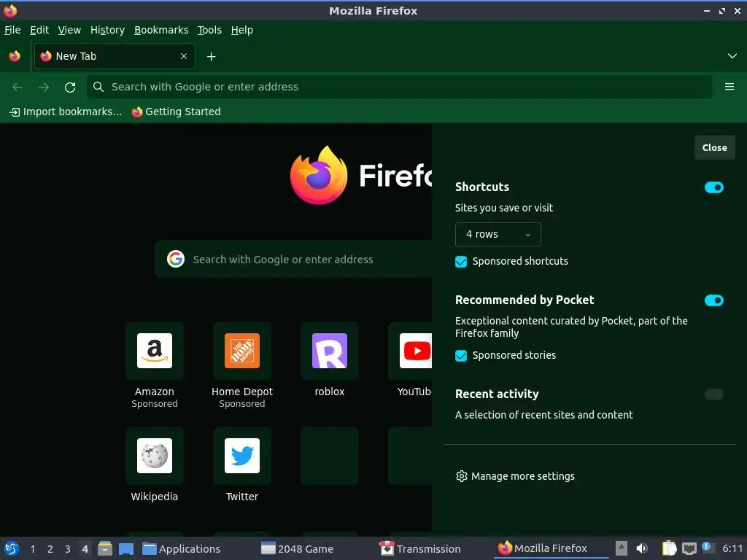Screen dimensions: 747x560
Task: Switch to workspace 1 in taskbar
Action: click(32, 549)
